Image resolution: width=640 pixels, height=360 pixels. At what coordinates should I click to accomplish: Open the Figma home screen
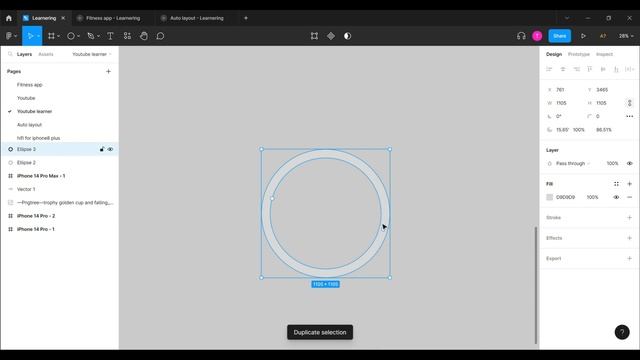point(9,18)
